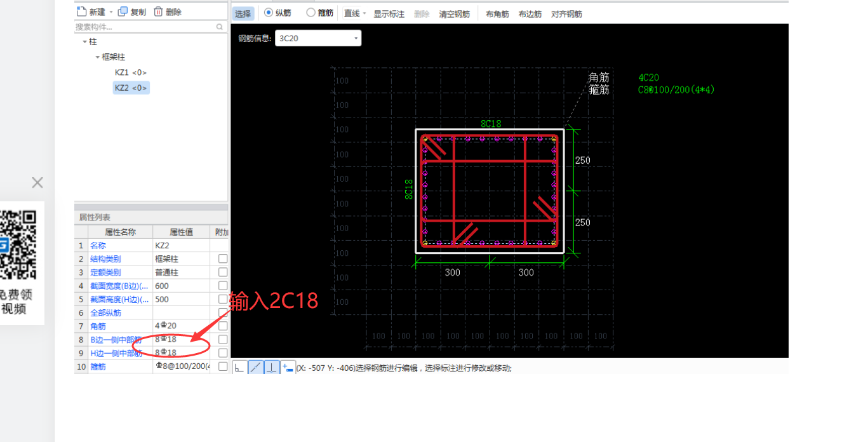The width and height of the screenshot is (868, 442).
Task: Select the 纵筋 radio button
Action: (269, 13)
